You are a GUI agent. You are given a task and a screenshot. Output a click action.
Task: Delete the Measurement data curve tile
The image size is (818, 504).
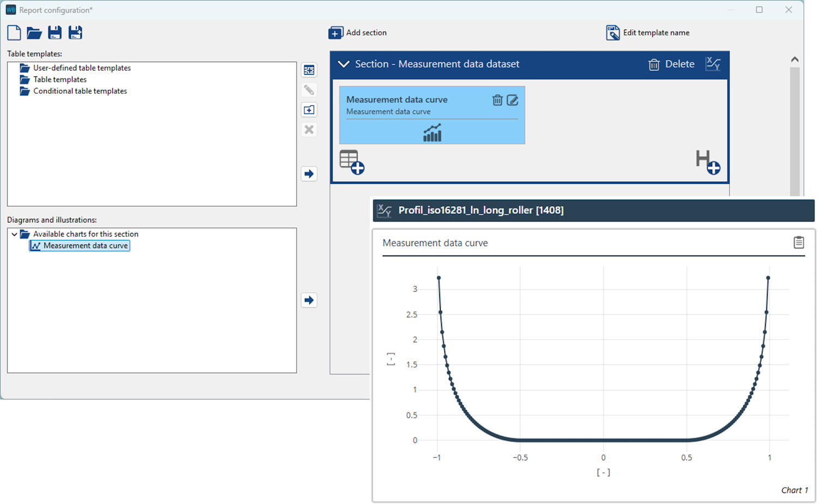pyautogui.click(x=497, y=100)
